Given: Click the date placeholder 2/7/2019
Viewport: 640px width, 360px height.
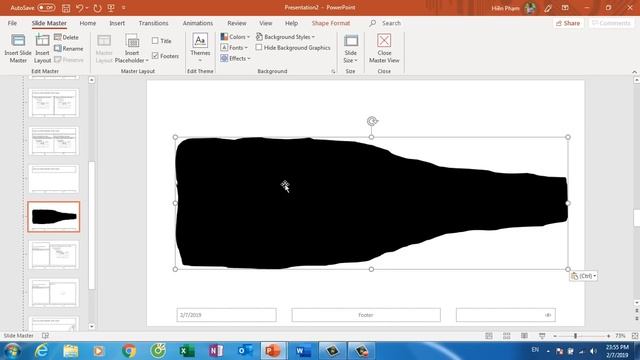Looking at the screenshot, I should click(x=227, y=315).
